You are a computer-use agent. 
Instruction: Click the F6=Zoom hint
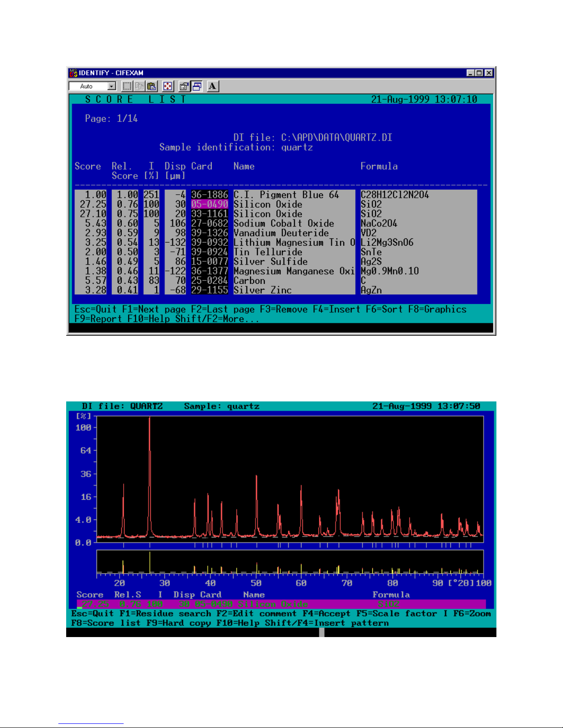pyautogui.click(x=472, y=614)
